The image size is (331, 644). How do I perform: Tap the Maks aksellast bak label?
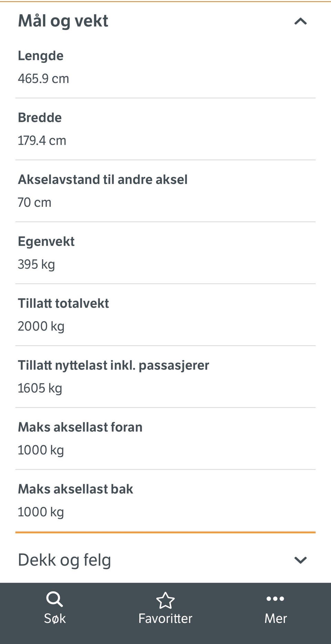coord(76,489)
